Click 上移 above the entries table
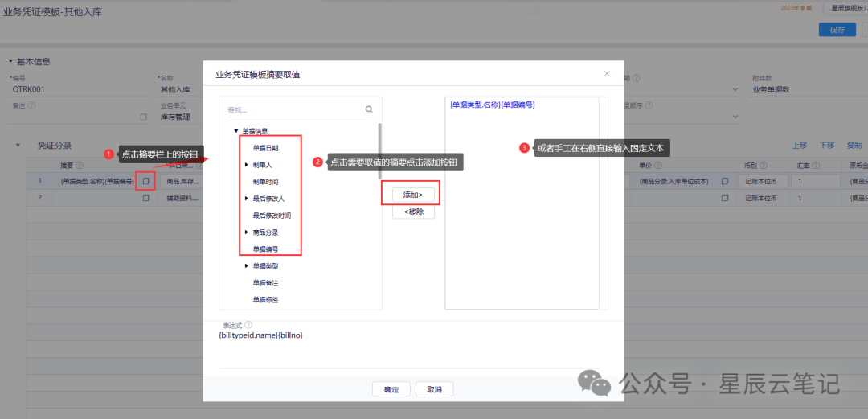868x419 pixels. 800,146
